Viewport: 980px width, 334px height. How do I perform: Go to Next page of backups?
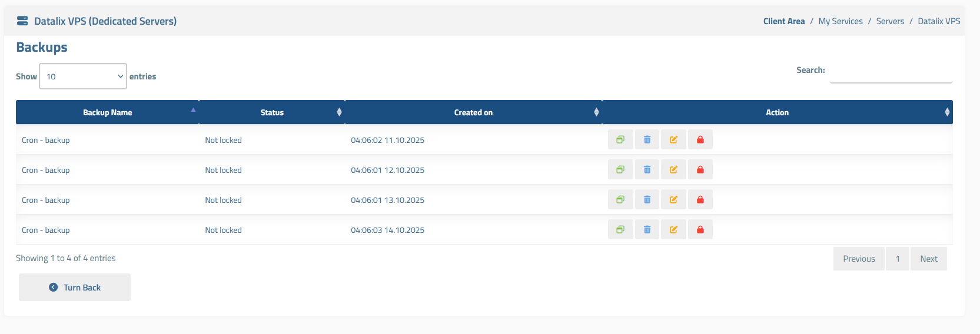[928, 259]
